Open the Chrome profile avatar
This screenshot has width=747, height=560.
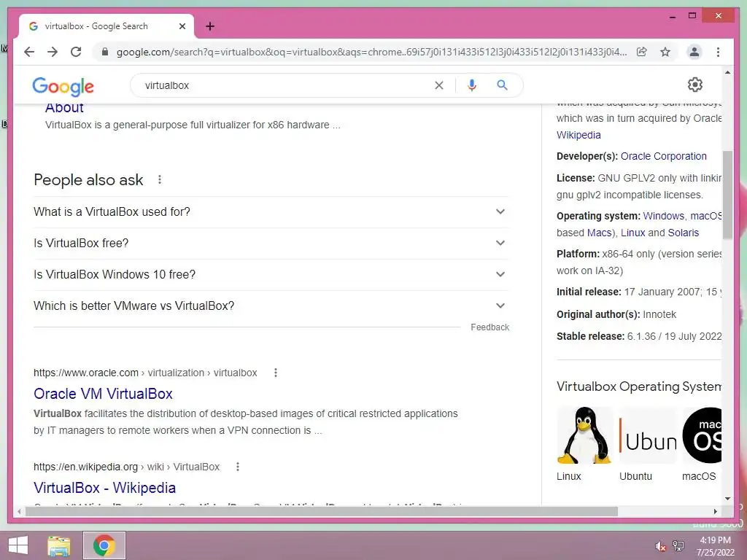(694, 52)
